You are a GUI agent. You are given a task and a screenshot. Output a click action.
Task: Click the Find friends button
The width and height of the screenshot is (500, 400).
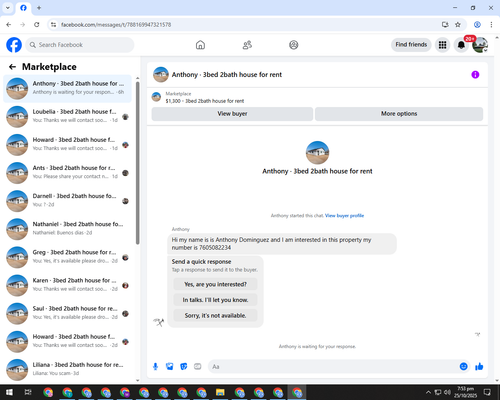[411, 45]
